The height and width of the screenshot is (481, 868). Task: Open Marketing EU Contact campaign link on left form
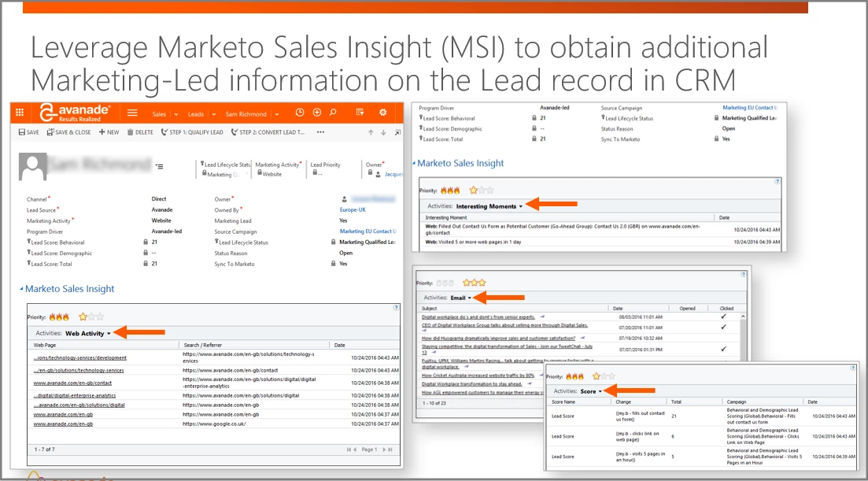coord(368,231)
